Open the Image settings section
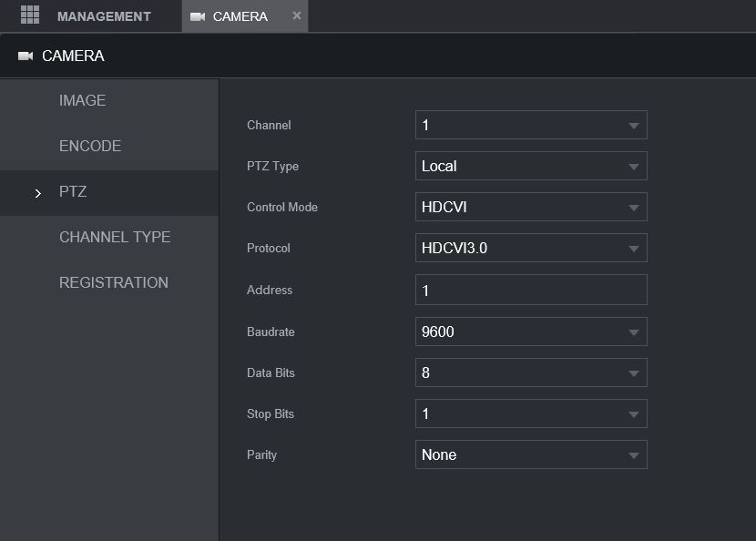 coord(82,101)
